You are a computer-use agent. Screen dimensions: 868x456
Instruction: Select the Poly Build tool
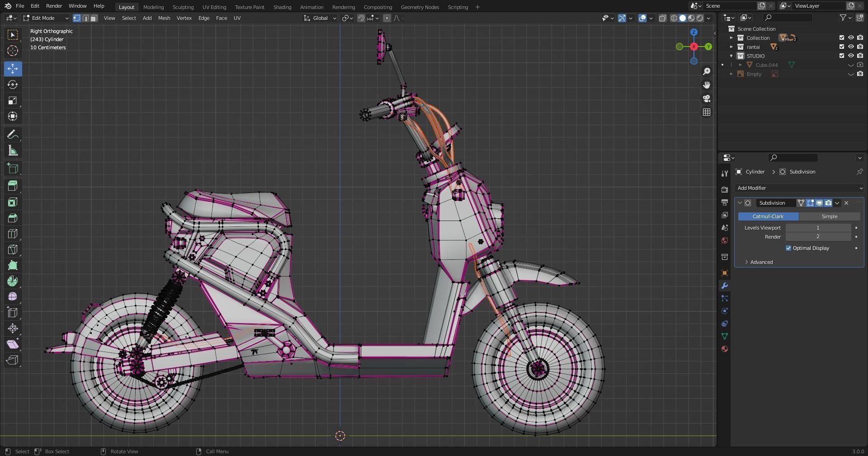[x=13, y=265]
